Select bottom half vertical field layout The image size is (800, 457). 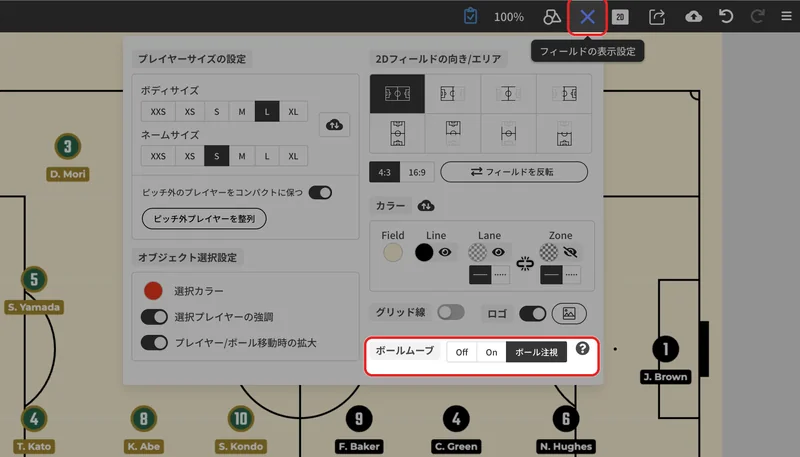[x=564, y=133]
